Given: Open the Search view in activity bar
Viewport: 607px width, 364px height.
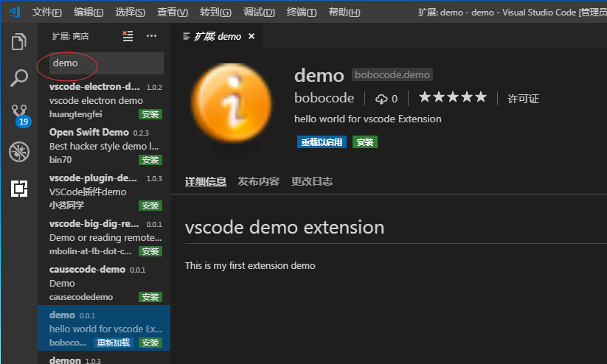Looking at the screenshot, I should click(x=19, y=78).
